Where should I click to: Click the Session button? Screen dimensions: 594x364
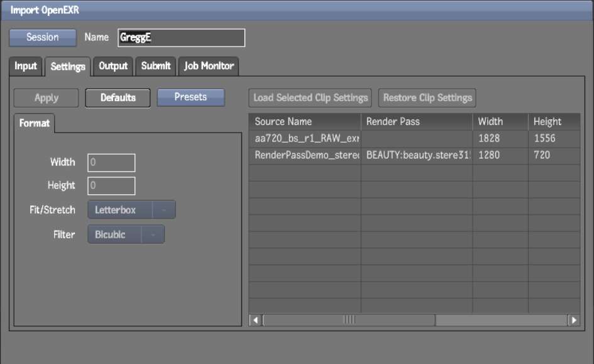pyautogui.click(x=42, y=38)
